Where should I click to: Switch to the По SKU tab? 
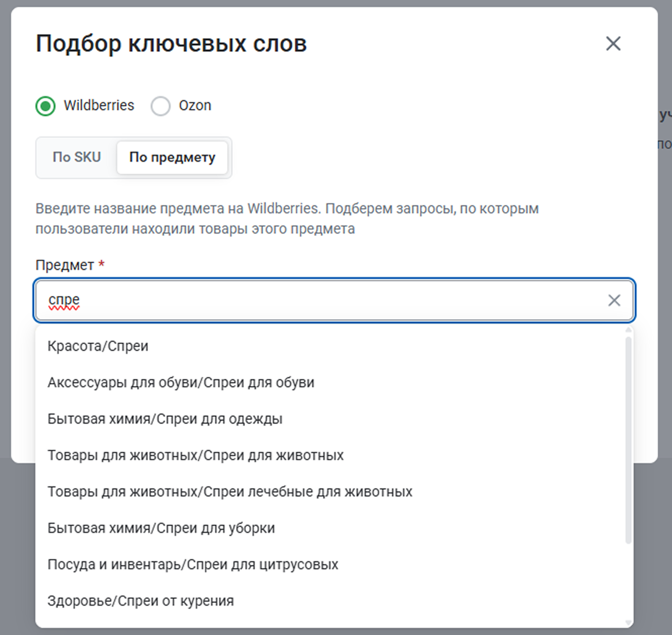pyautogui.click(x=77, y=157)
